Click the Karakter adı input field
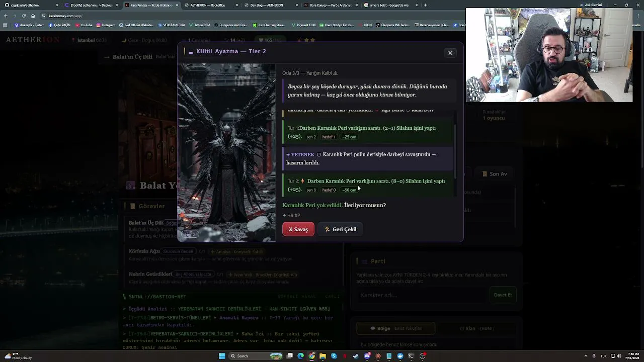 click(x=421, y=295)
